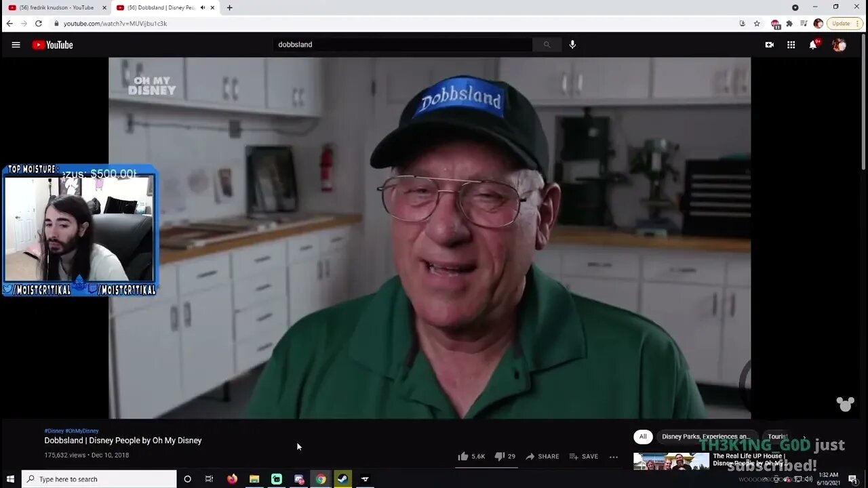
Task: Dislike the video with thumbs down
Action: click(x=505, y=456)
